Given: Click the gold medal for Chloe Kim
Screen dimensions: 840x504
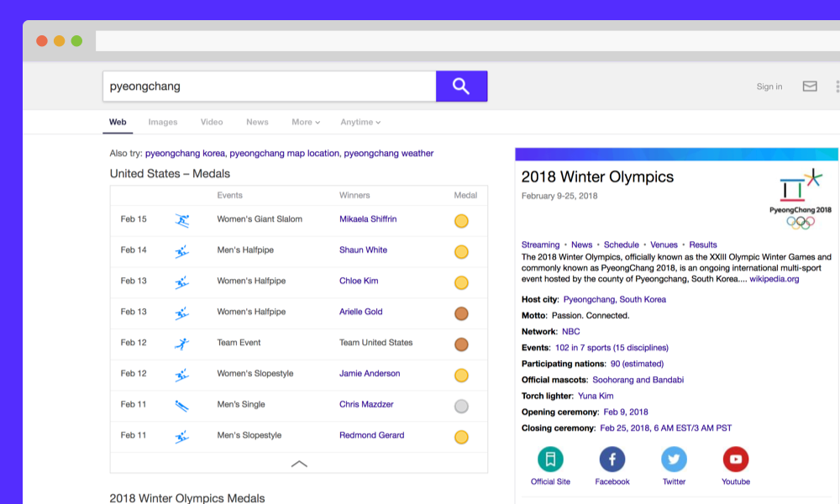Looking at the screenshot, I should click(x=461, y=282).
